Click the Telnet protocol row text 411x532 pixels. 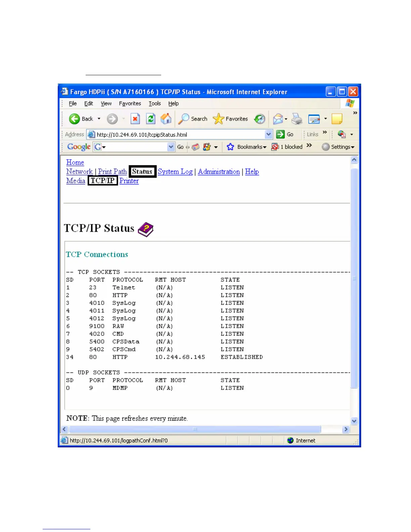point(124,287)
